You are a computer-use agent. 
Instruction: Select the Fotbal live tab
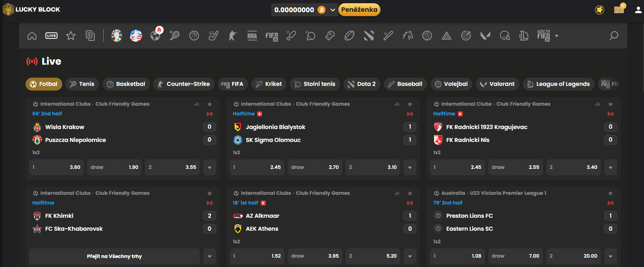(44, 84)
